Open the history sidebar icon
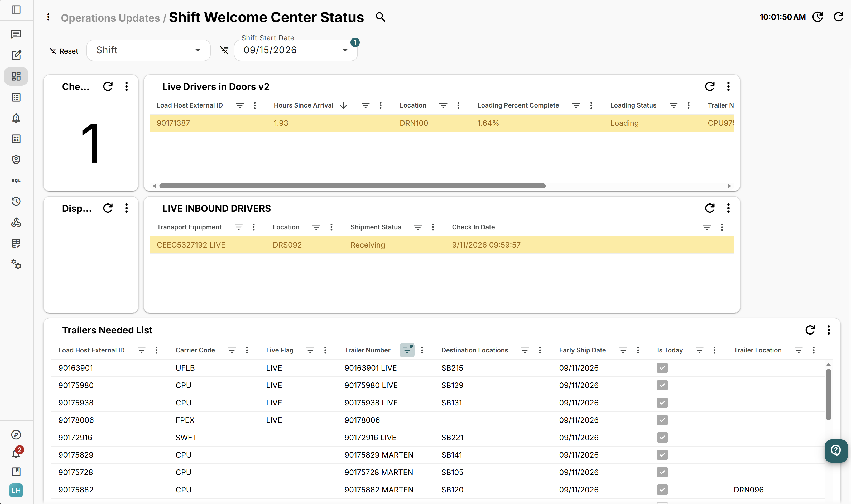Screen dimensions: 851x504 tap(16, 201)
